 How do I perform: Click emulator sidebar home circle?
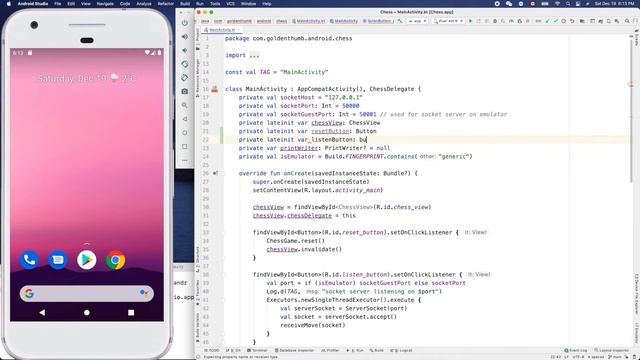point(185,133)
